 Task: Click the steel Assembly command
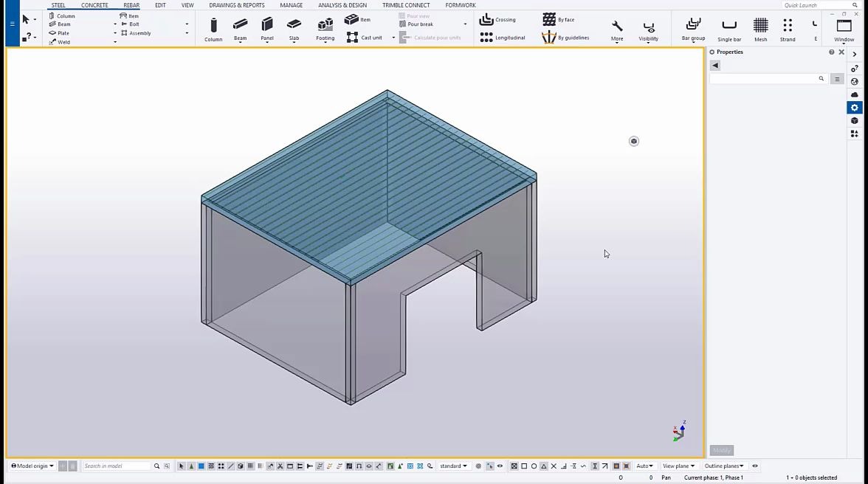pos(136,33)
